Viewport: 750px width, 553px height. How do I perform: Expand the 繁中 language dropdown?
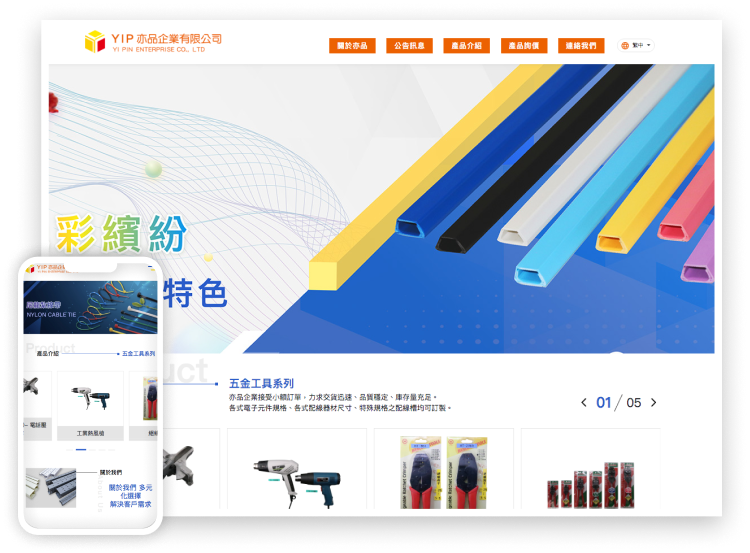coord(636,45)
